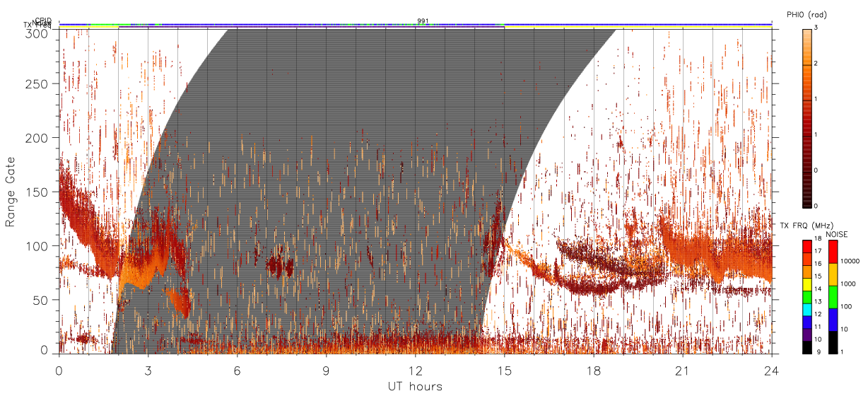Click the yellow 14–15 MHz swatch in TX FRQ legend

point(807,284)
